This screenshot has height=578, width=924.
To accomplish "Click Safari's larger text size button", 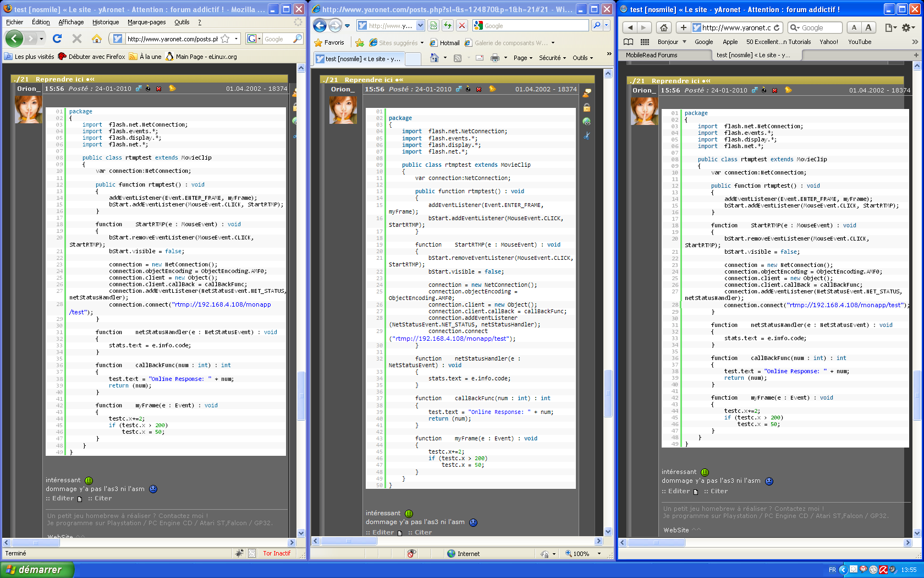I will [868, 28].
